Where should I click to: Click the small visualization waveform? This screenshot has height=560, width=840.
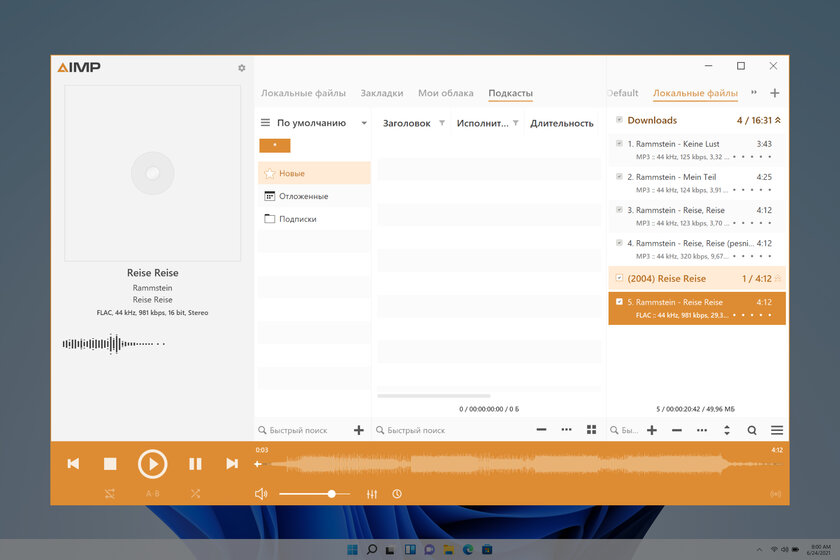(114, 344)
